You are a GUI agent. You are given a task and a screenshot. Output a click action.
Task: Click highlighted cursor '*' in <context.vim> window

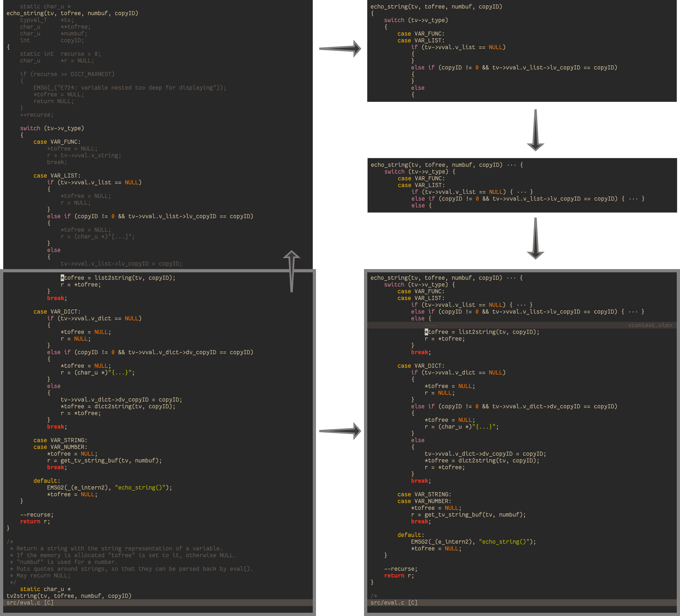(426, 332)
